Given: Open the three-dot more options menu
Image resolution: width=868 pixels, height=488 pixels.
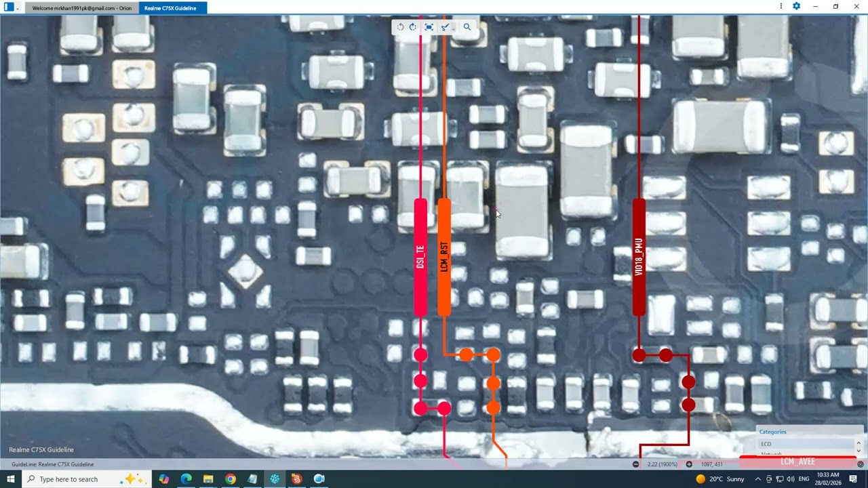Looking at the screenshot, I should point(783,6).
